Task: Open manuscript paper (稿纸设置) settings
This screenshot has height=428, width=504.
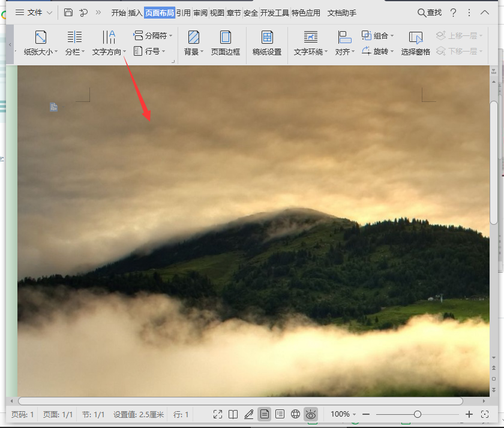Action: [x=267, y=43]
